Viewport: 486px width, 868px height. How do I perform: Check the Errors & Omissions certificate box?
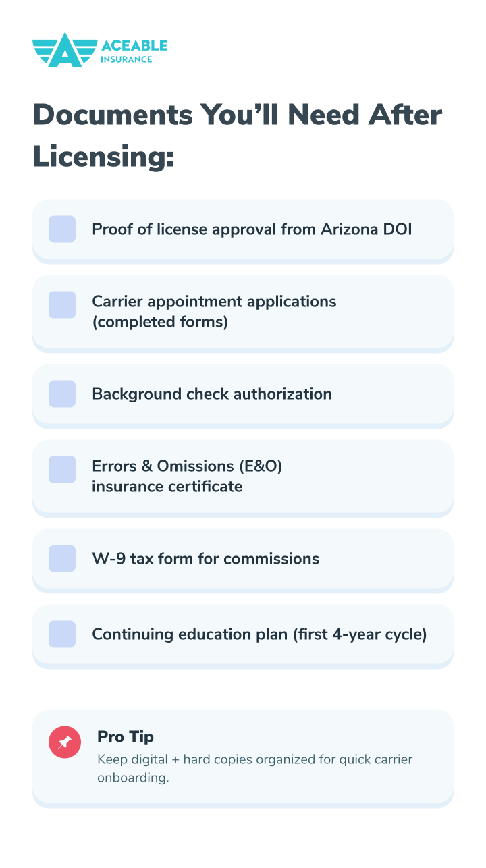tap(62, 469)
